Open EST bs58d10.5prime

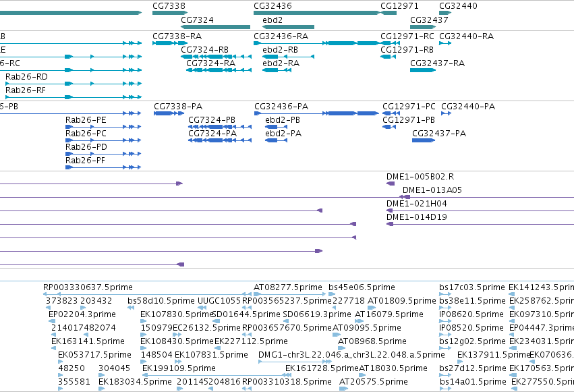click(161, 301)
